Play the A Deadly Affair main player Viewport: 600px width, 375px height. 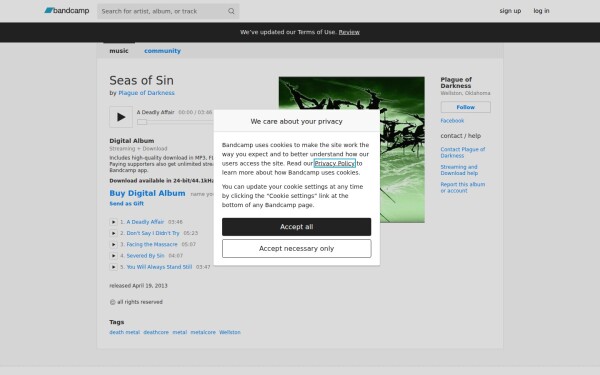point(121,117)
